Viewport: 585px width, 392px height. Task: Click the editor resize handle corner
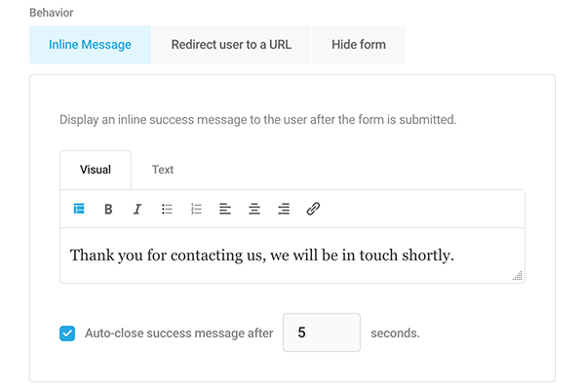pyautogui.click(x=518, y=276)
